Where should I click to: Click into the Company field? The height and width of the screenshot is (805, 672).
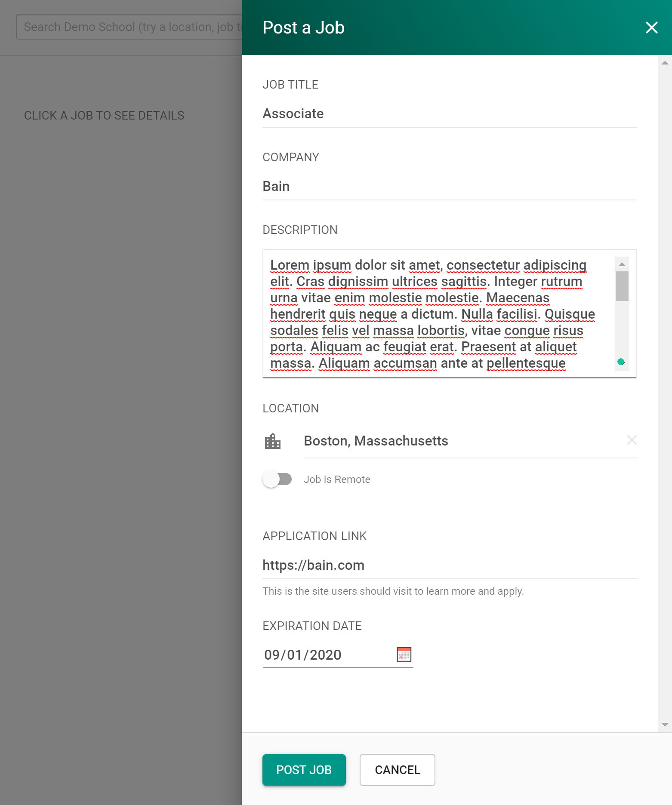449,187
